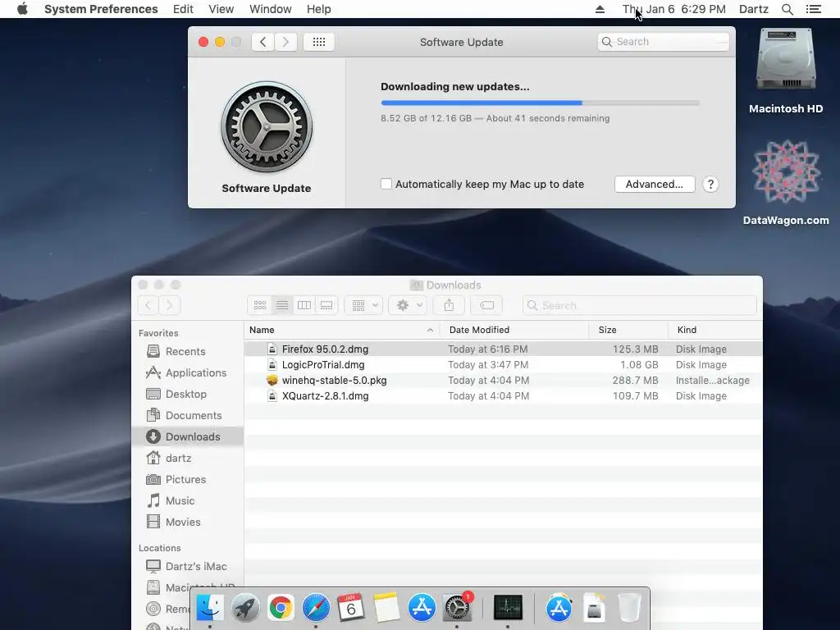Click the update download progress bar
840x630 pixels.
pyautogui.click(x=540, y=103)
